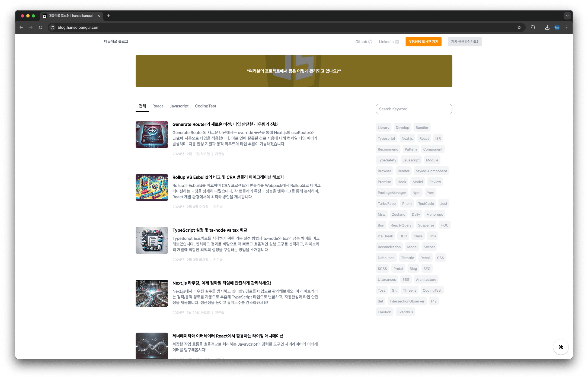Viewport: 588px width, 379px height.
Task: Switch to the Javascript category tab
Action: point(179,106)
